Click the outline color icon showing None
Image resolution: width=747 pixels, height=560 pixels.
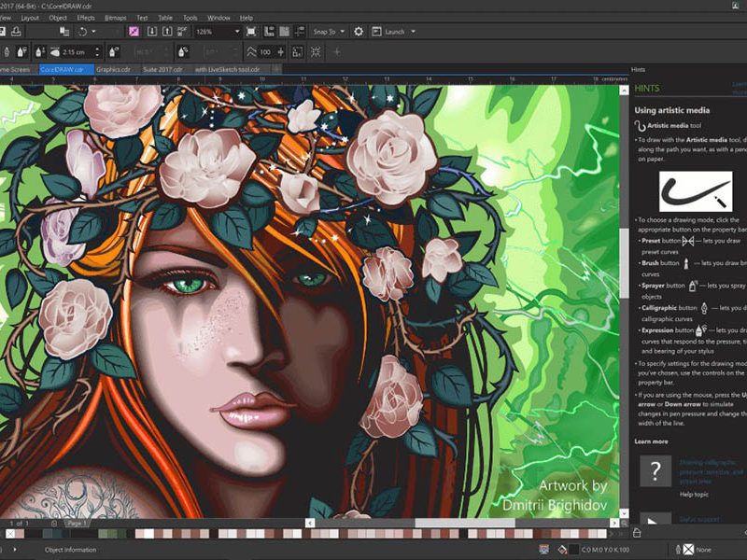[688, 549]
